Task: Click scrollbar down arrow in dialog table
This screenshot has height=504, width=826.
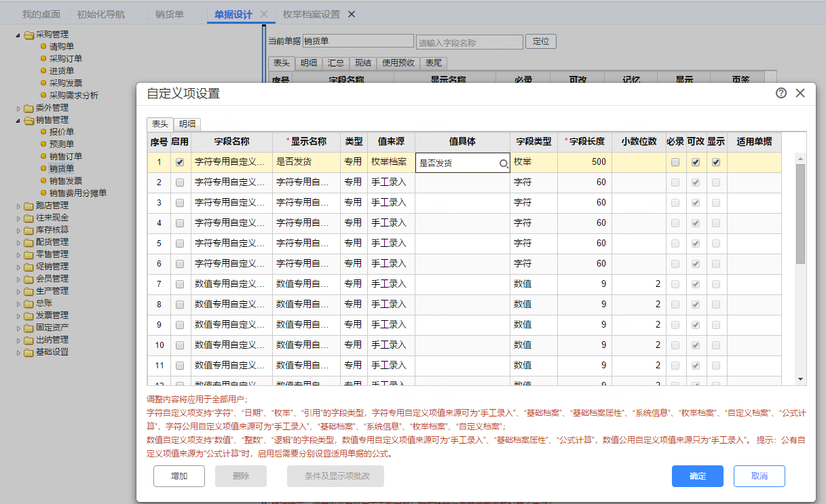Action: pos(800,379)
